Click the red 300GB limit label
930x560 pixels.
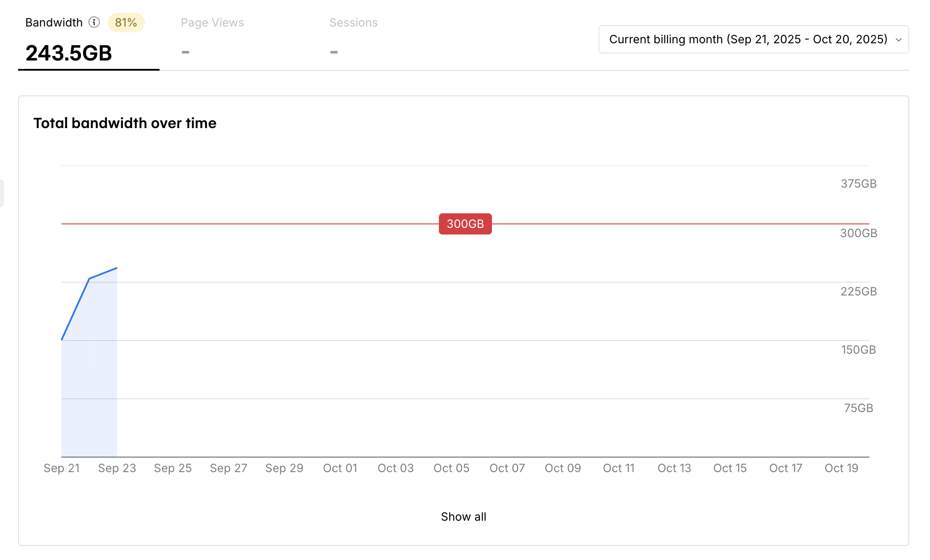pos(465,224)
